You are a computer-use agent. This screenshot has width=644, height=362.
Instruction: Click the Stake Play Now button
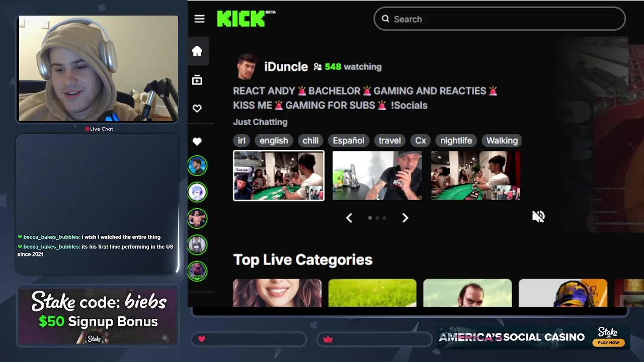click(x=608, y=343)
